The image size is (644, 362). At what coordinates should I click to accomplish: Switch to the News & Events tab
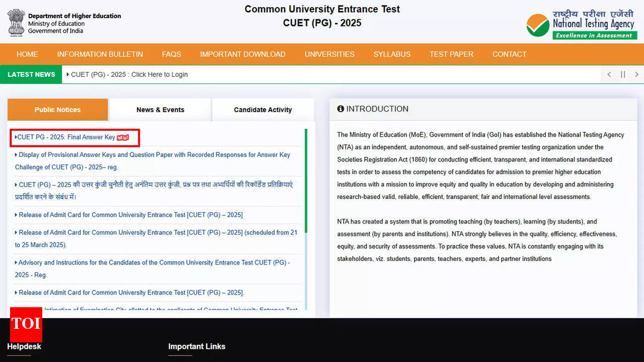click(x=160, y=110)
